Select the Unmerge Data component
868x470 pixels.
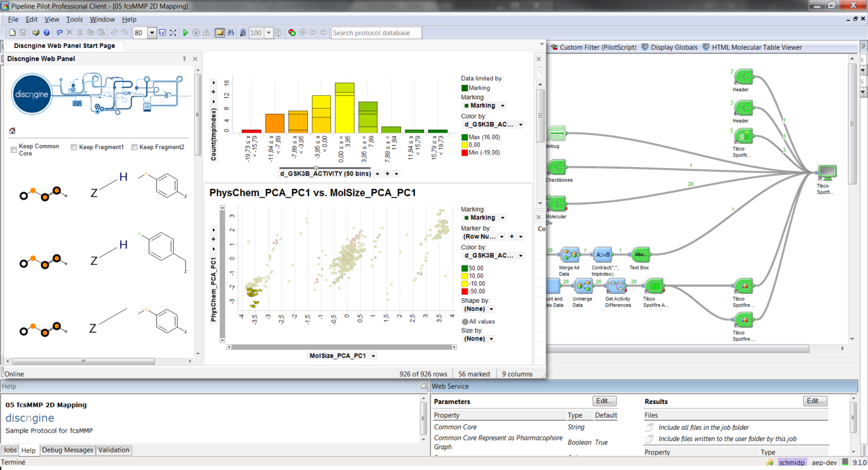tap(583, 286)
